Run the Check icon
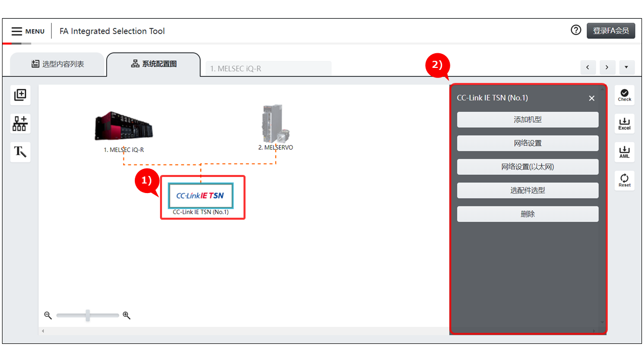The width and height of the screenshot is (644, 362). pos(624,95)
